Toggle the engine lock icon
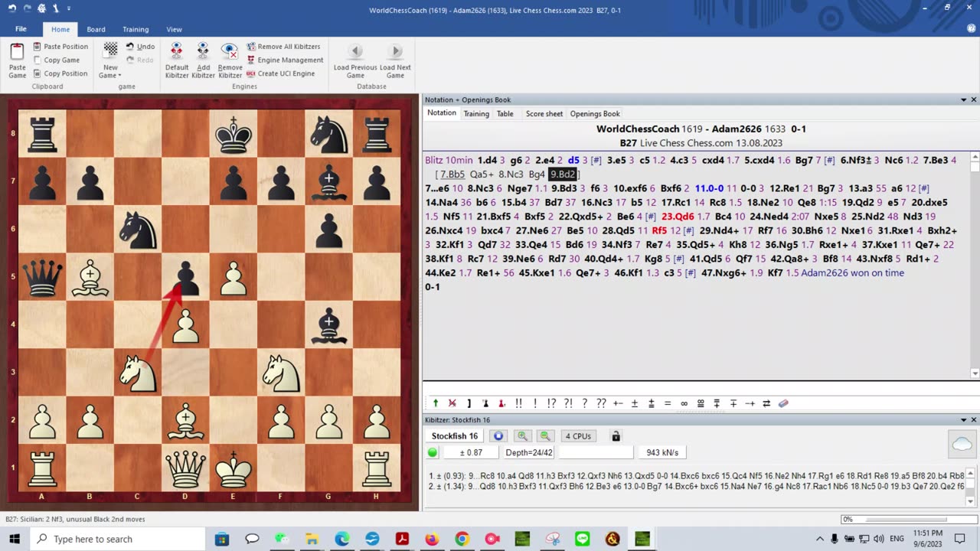 tap(616, 436)
